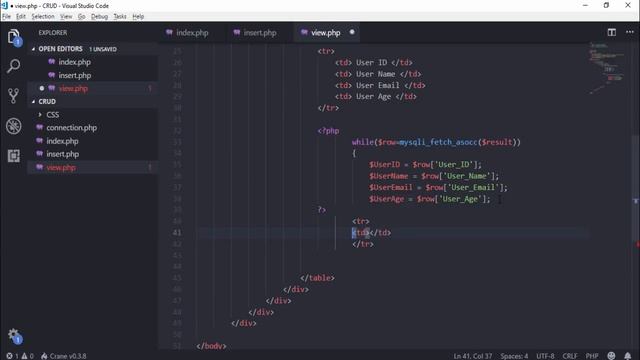Open Manage gear settings icon
This screenshot has height=360, width=640.
[x=14, y=336]
